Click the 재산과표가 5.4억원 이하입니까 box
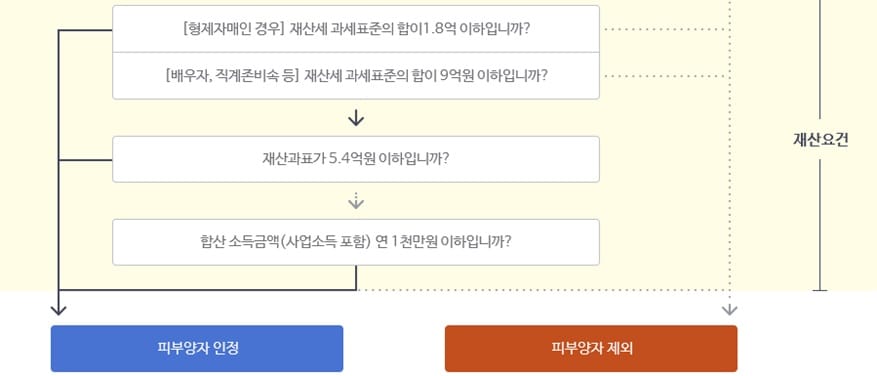The width and height of the screenshot is (877, 376). pyautogui.click(x=356, y=159)
